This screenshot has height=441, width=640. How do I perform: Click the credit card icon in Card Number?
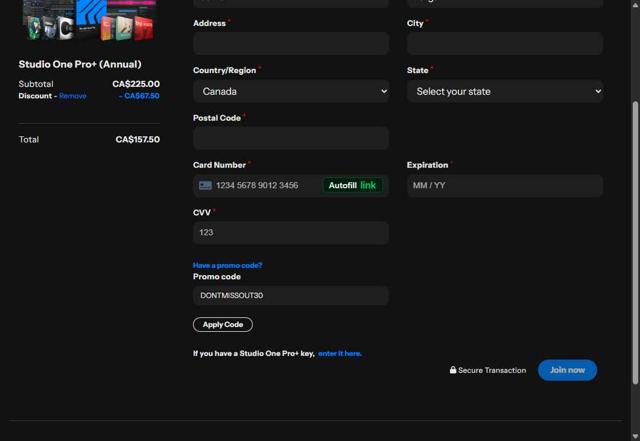[205, 185]
